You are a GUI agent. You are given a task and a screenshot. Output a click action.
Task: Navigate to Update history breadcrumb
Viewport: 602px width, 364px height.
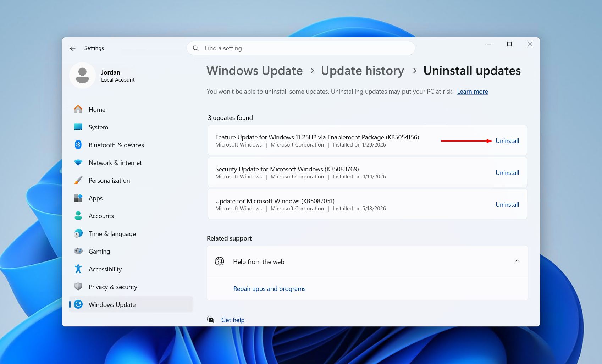[x=363, y=71]
